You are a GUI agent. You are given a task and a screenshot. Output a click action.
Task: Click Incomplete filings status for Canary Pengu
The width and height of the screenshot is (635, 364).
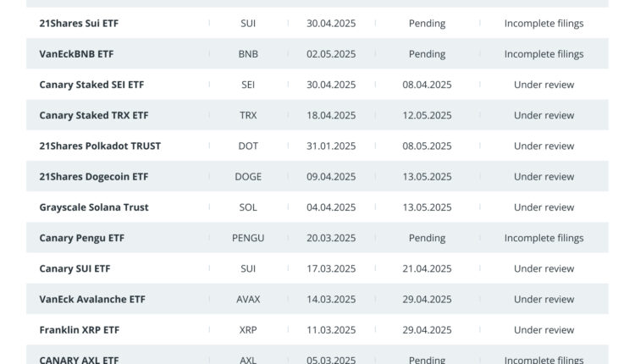(544, 238)
